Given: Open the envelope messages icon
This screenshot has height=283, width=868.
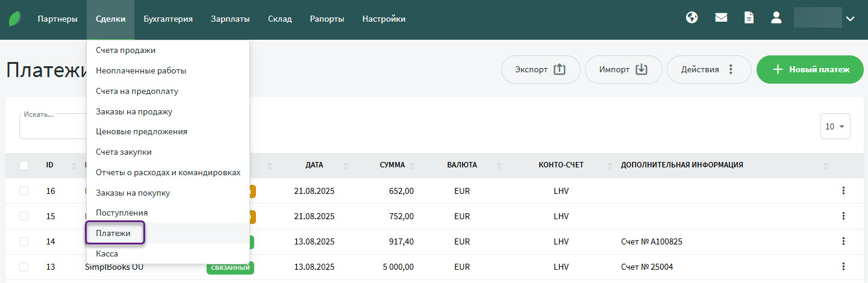Looking at the screenshot, I should coord(721,18).
